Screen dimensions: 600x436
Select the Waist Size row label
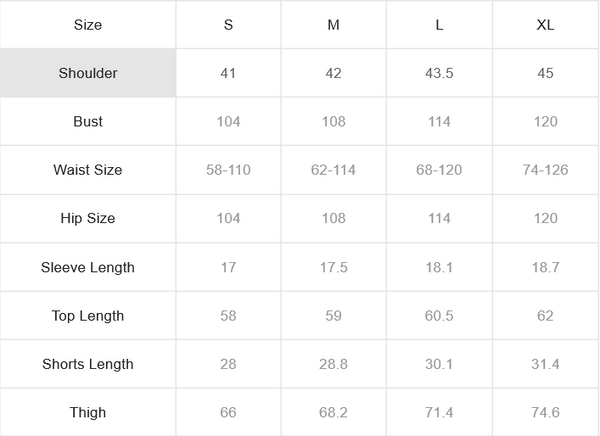coord(88,170)
